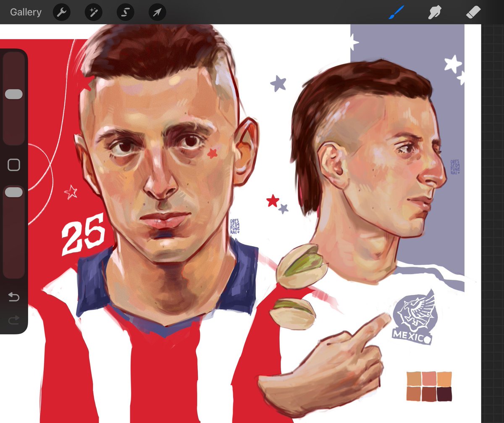Sample the light tan palette swatch

(414, 378)
